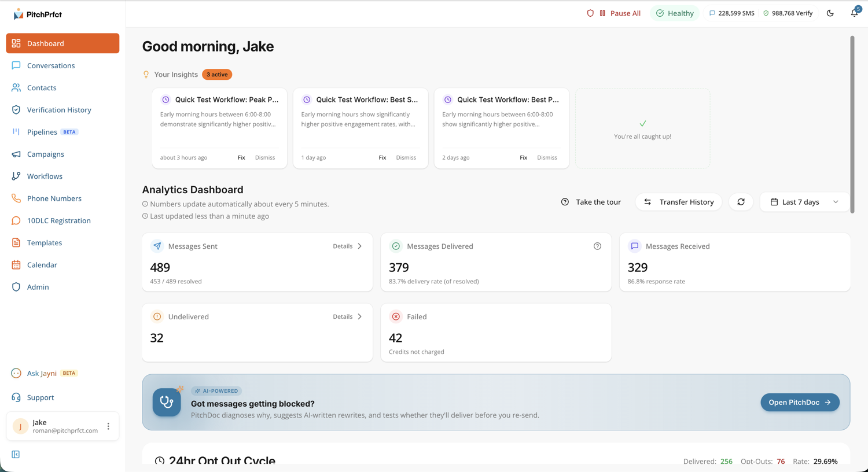Open the Dashboard menu item
Screen dimensions: 868x472
click(x=62, y=43)
